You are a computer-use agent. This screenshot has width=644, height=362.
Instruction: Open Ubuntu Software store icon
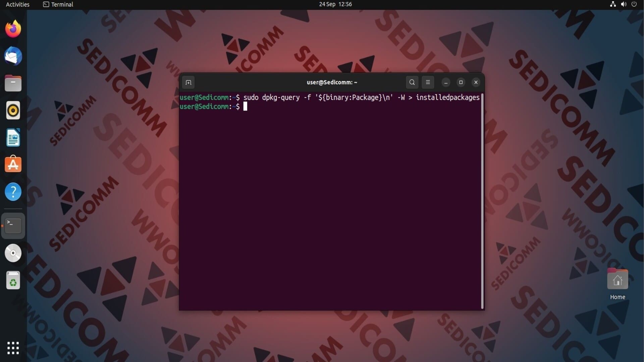coord(13,164)
